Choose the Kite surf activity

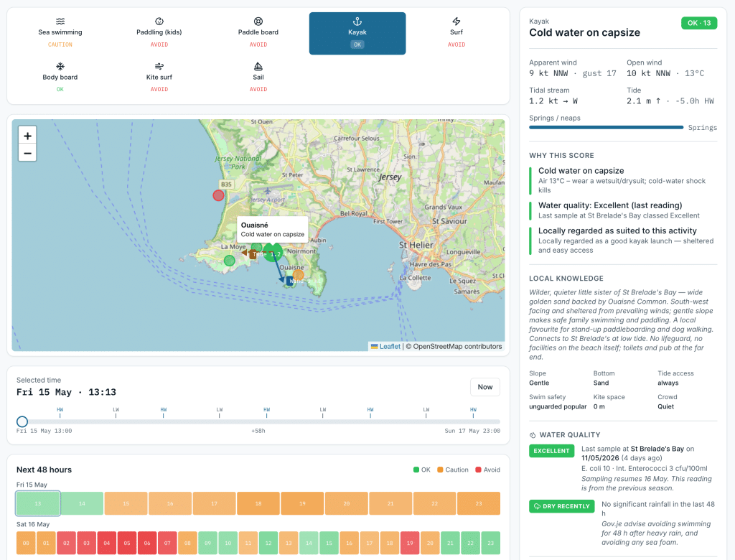click(x=159, y=78)
